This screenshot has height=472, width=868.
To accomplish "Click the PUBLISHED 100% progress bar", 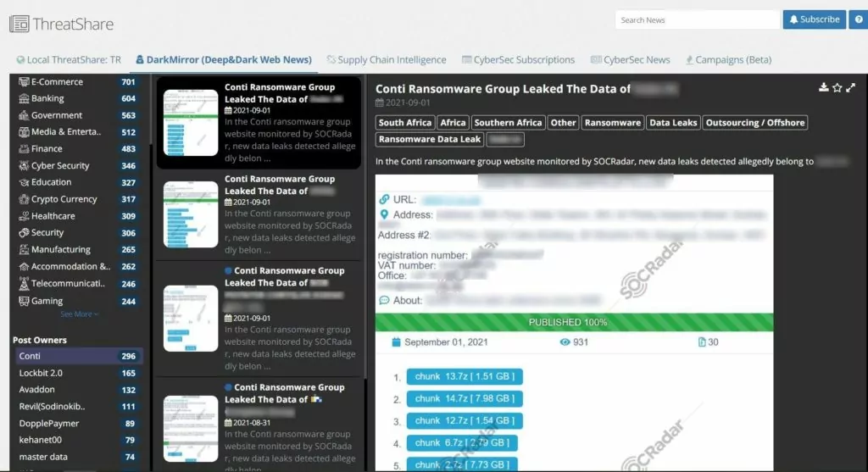I will coord(574,322).
